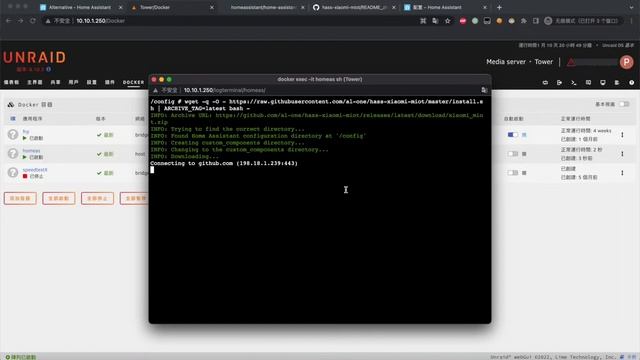The width and height of the screenshot is (640, 360).
Task: Open the three-dot menu for the homeas row
Action: (622, 154)
